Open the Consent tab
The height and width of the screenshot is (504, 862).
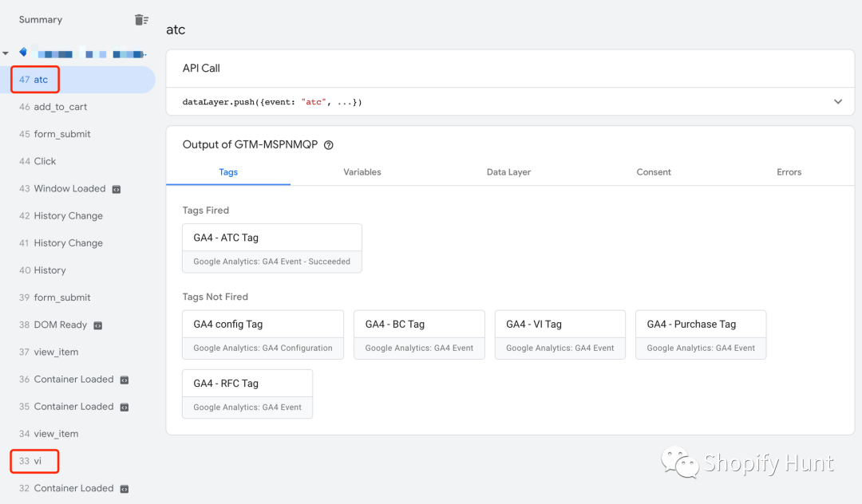coord(654,172)
